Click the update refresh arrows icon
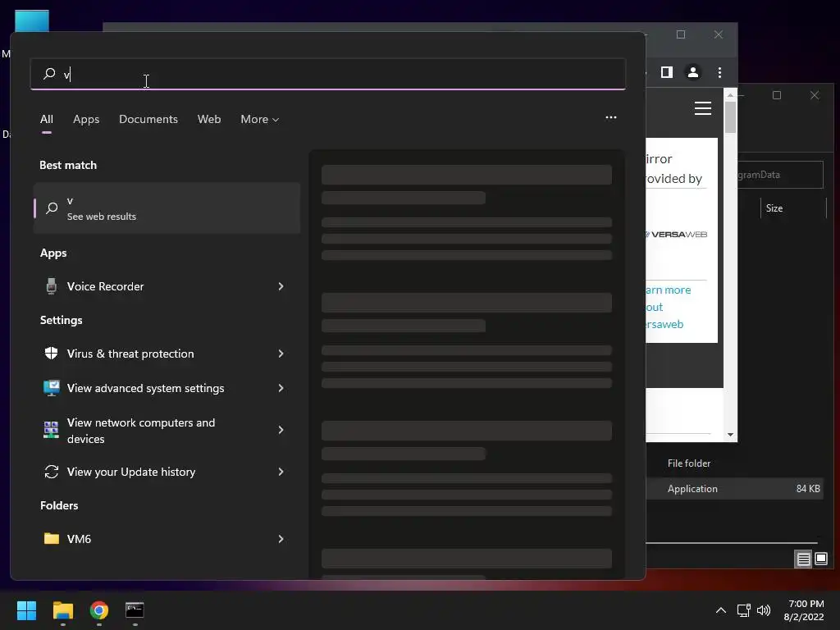 [x=52, y=472]
